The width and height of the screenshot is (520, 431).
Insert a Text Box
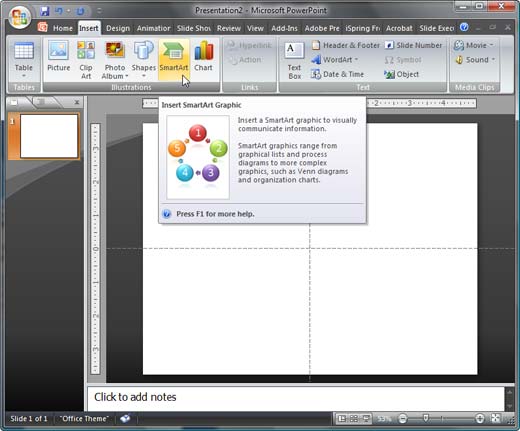(294, 61)
